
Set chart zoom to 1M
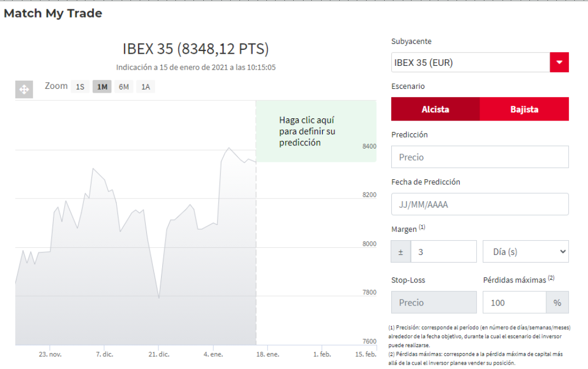click(102, 87)
